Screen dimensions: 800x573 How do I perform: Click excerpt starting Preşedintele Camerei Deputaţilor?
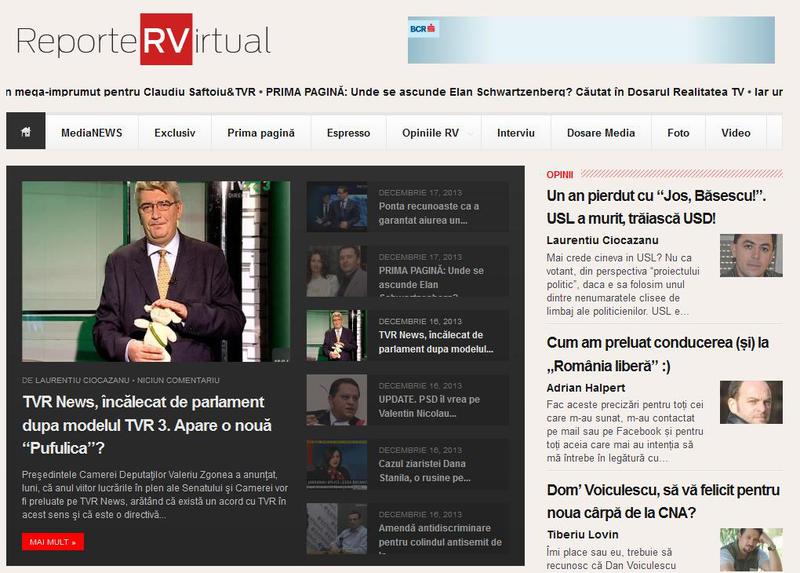[x=155, y=494]
